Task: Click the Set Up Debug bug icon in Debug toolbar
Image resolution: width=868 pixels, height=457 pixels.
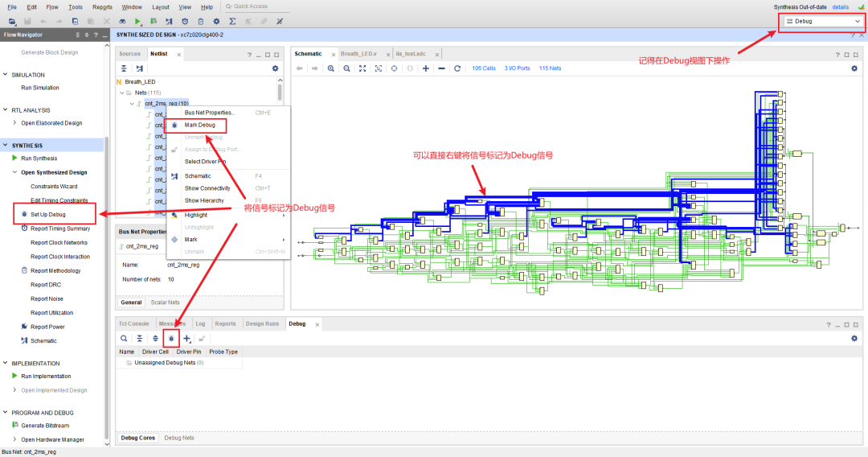Action: coord(171,339)
